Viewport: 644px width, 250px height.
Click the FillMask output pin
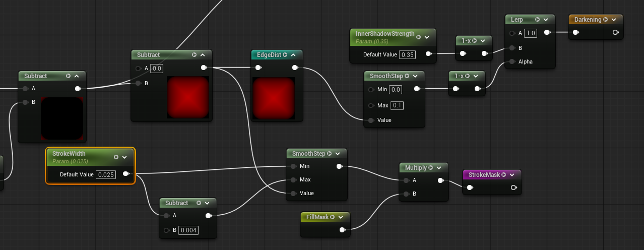tap(342, 230)
